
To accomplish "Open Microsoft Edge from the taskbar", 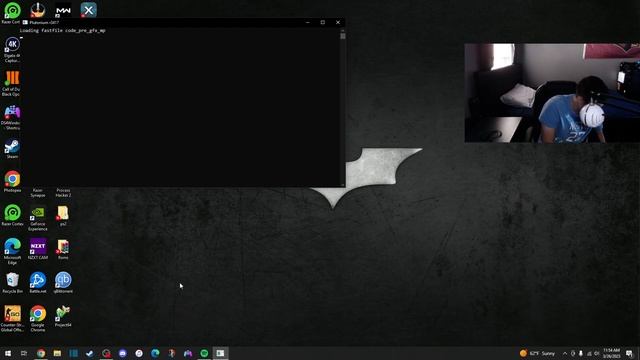I will coord(155,353).
